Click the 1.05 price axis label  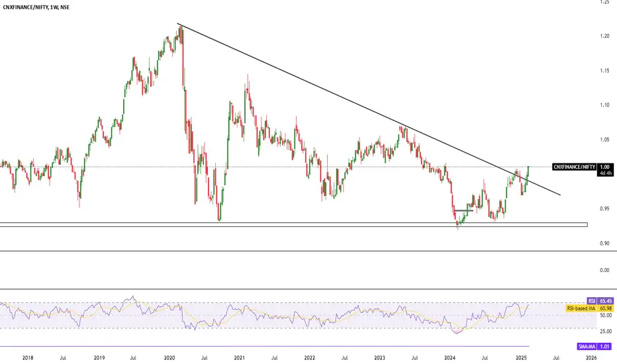point(605,140)
